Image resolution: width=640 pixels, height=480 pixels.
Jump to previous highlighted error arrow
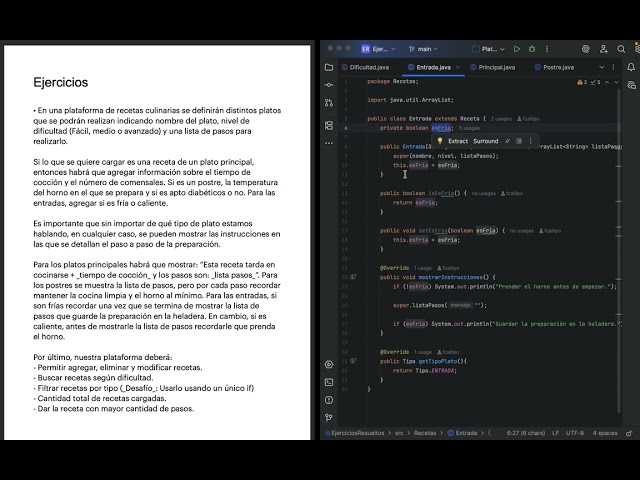pyautogui.click(x=607, y=82)
